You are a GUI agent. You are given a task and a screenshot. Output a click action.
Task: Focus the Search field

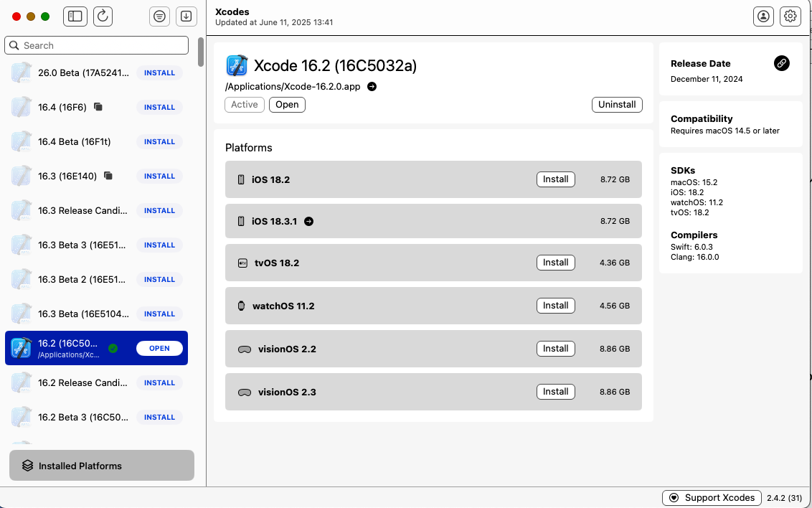(96, 46)
